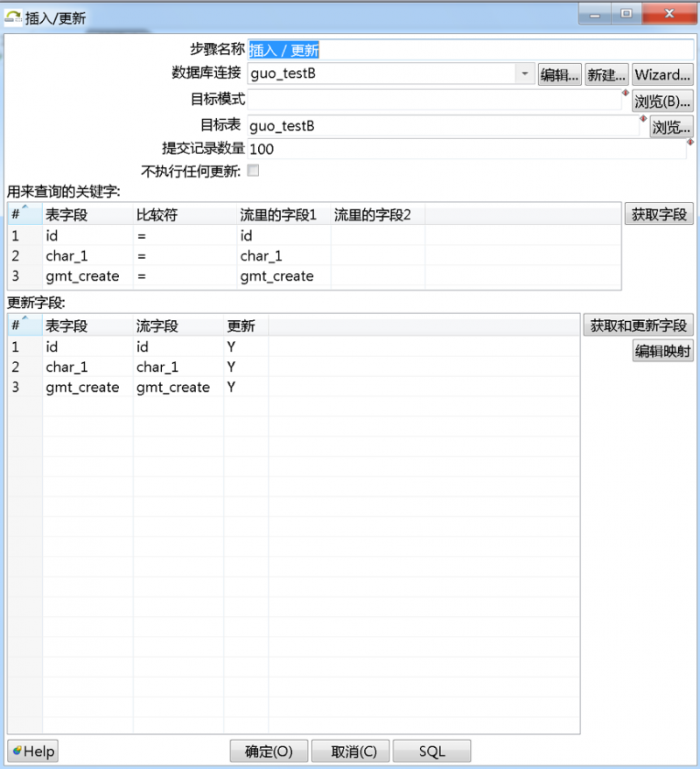Click 获取字段 to fetch key fields

660,213
